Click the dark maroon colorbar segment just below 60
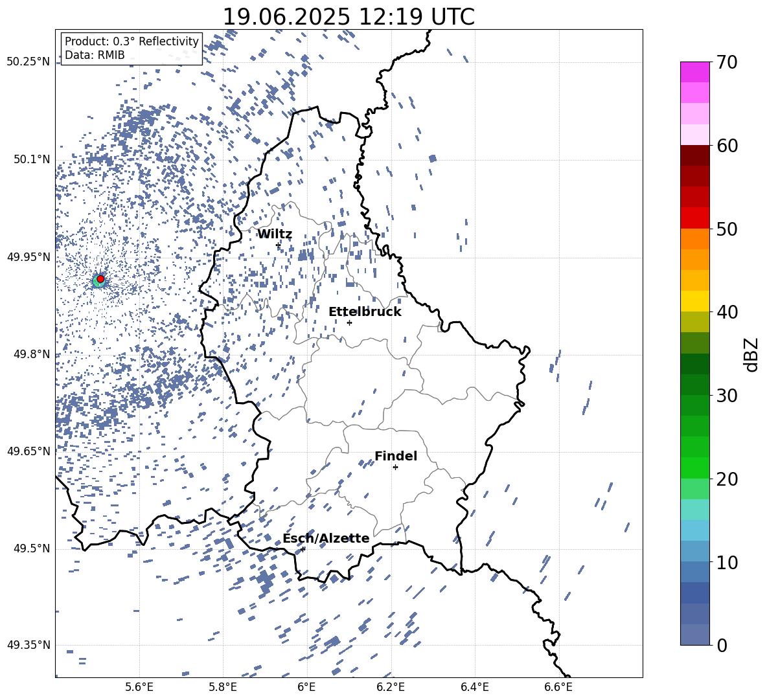The width and height of the screenshot is (767, 700). pyautogui.click(x=695, y=155)
